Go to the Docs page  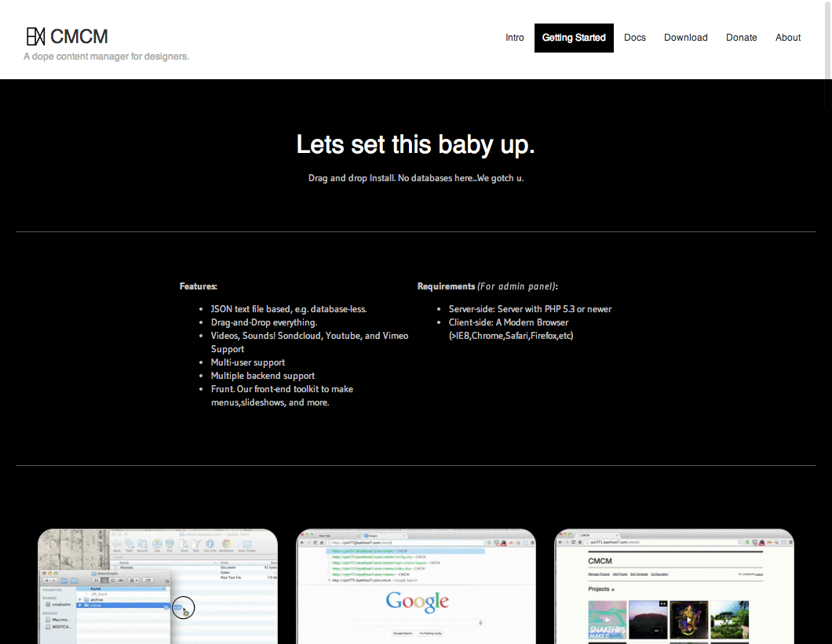pos(635,38)
